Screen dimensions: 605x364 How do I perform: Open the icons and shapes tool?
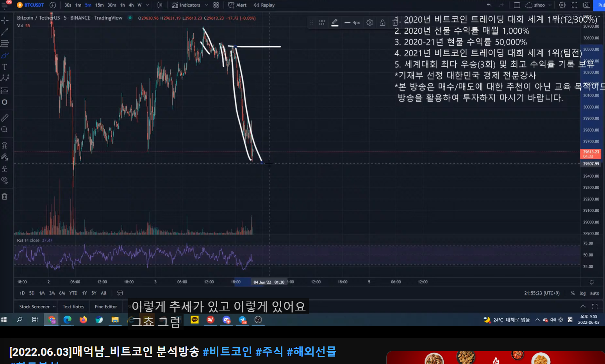tap(5, 102)
